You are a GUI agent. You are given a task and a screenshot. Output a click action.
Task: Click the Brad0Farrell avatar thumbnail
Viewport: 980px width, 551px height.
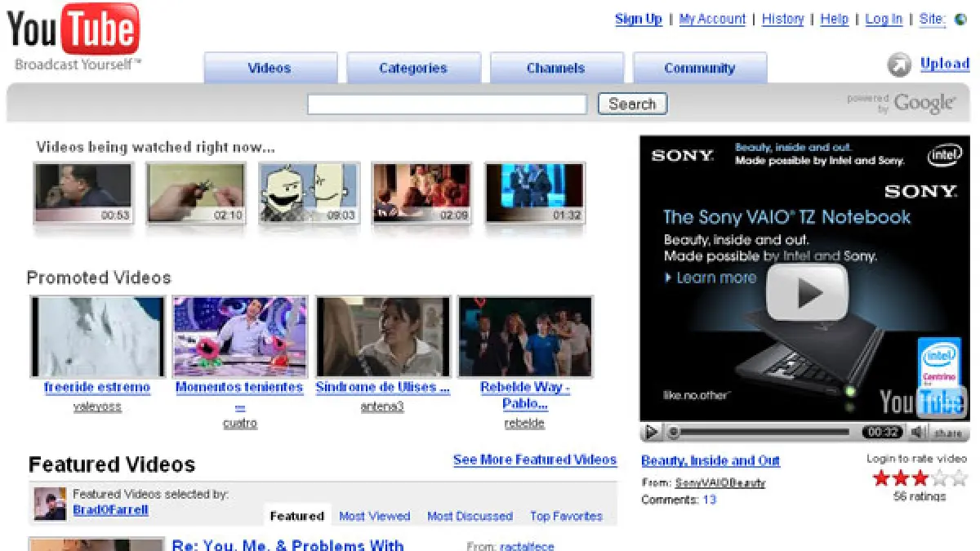(49, 504)
